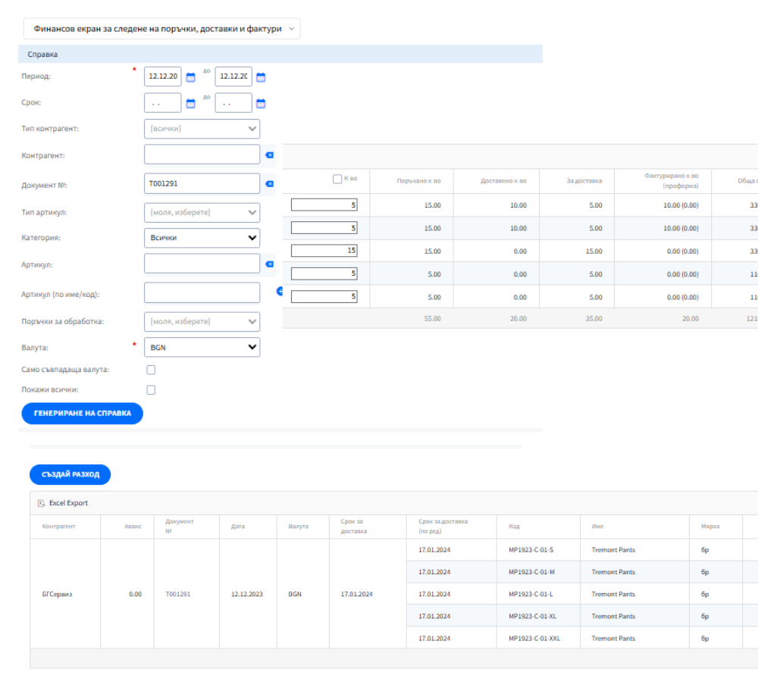Check the К-во column header checkbox
Image resolution: width=758 pixels, height=700 pixels.
pyautogui.click(x=337, y=180)
